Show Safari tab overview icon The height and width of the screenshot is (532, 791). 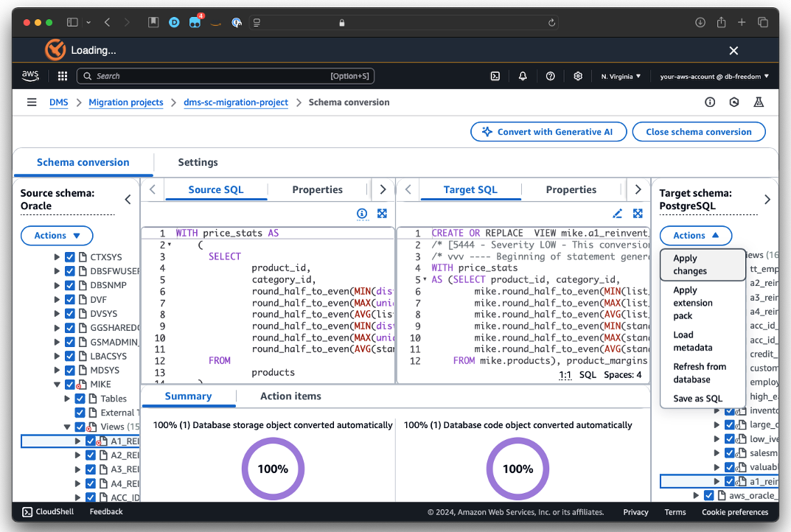763,22
